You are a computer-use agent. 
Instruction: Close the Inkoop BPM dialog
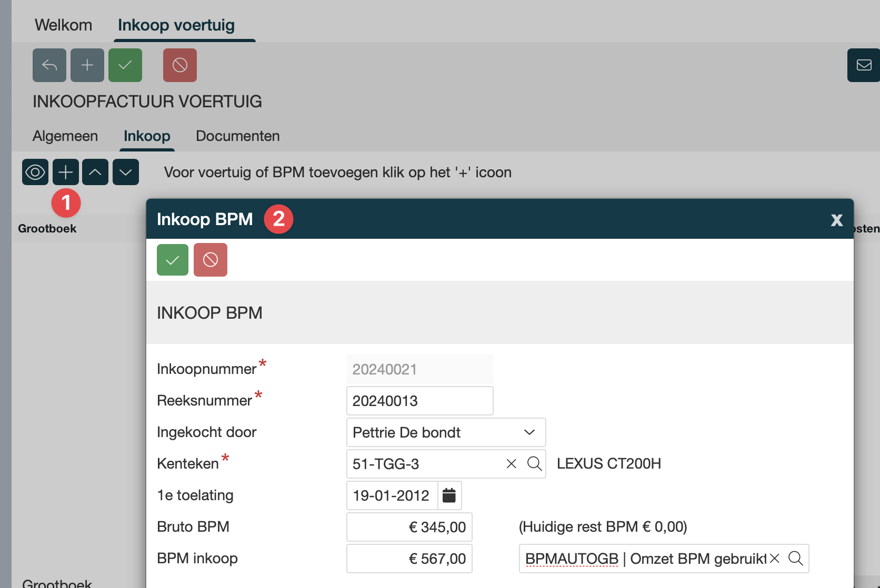(836, 220)
